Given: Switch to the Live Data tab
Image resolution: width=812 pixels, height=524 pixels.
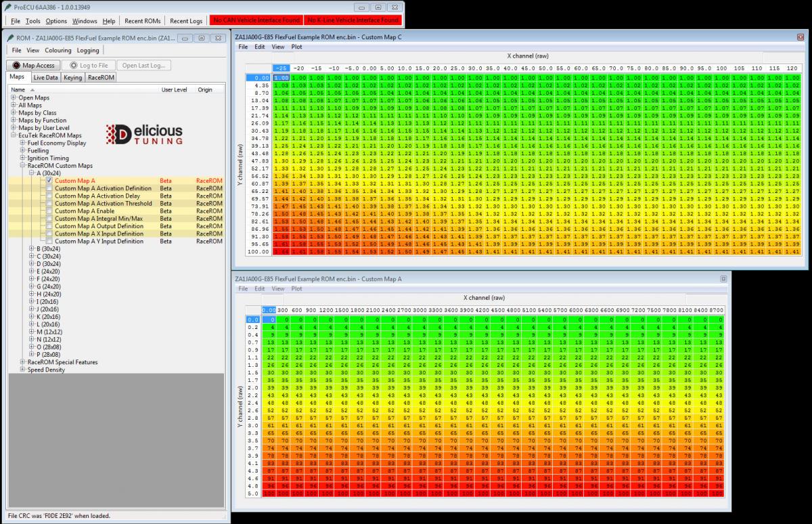Looking at the screenshot, I should click(x=45, y=78).
